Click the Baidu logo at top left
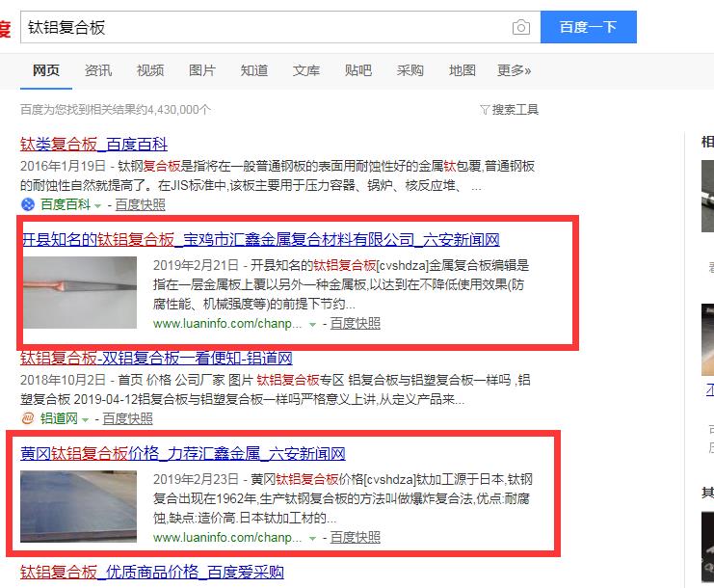This screenshot has width=714, height=588. [5, 28]
